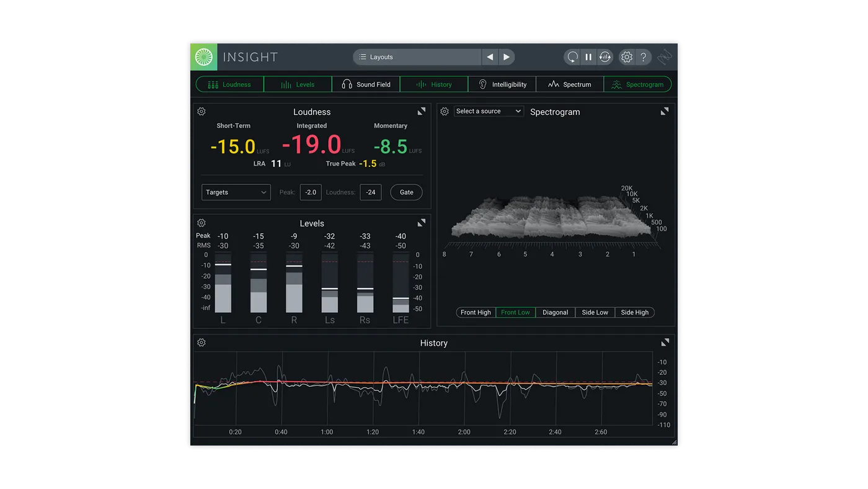Go to the previous layout preset
This screenshot has width=868, height=489.
[x=490, y=57]
